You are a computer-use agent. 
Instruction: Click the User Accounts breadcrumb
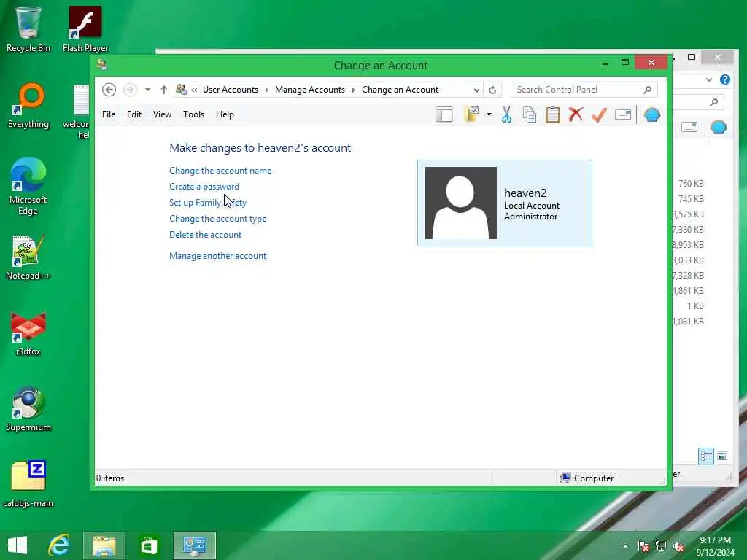(230, 90)
